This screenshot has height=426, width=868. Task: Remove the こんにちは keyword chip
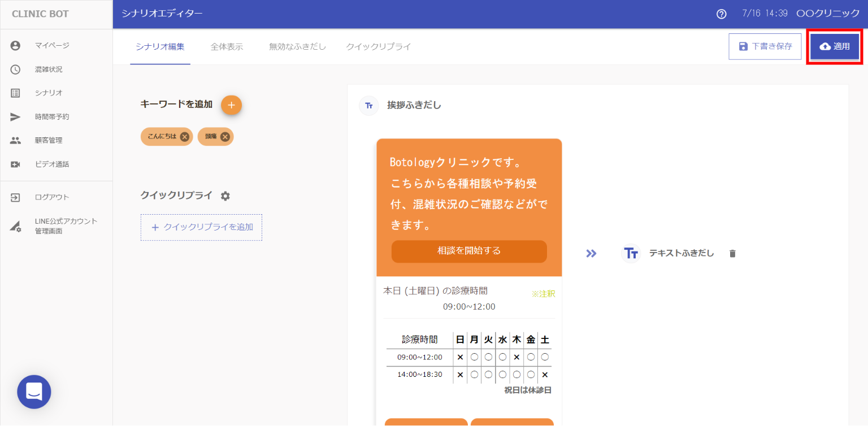point(185,137)
